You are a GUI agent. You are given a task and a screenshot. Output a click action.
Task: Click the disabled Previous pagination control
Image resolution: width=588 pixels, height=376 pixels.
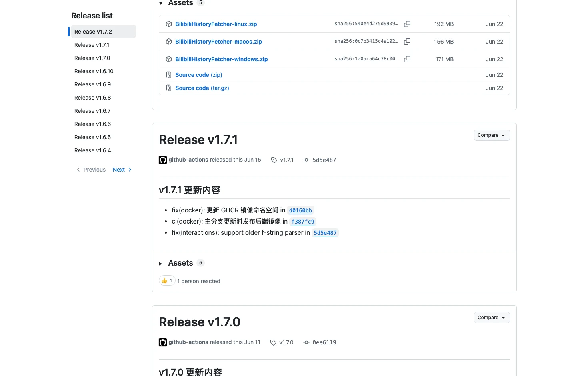click(x=91, y=170)
